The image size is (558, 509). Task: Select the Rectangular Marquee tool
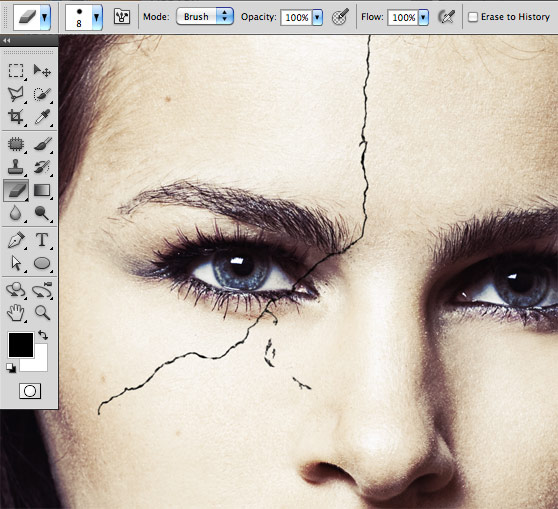16,71
